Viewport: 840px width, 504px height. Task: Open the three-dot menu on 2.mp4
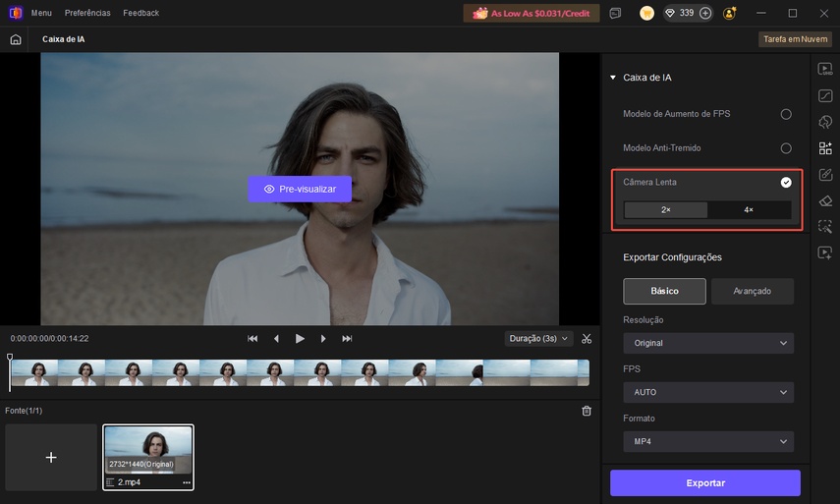point(187,482)
